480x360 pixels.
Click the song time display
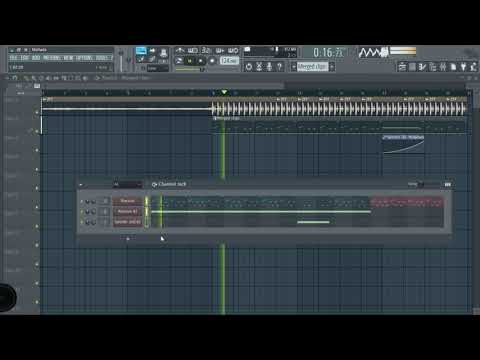click(328, 53)
